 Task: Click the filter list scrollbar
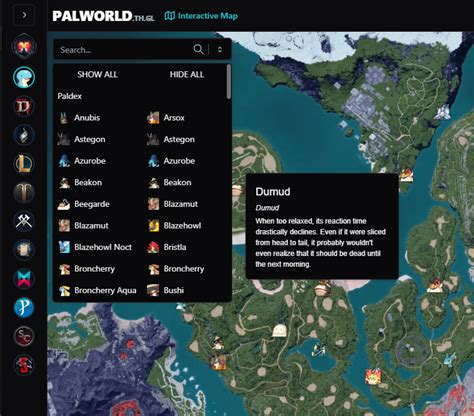coord(229,82)
